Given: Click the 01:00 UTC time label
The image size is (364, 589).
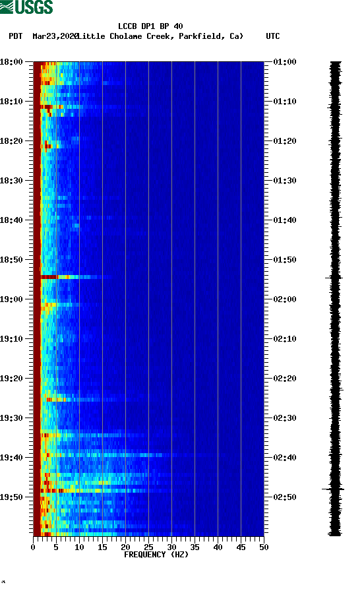Looking at the screenshot, I should 285,61.
